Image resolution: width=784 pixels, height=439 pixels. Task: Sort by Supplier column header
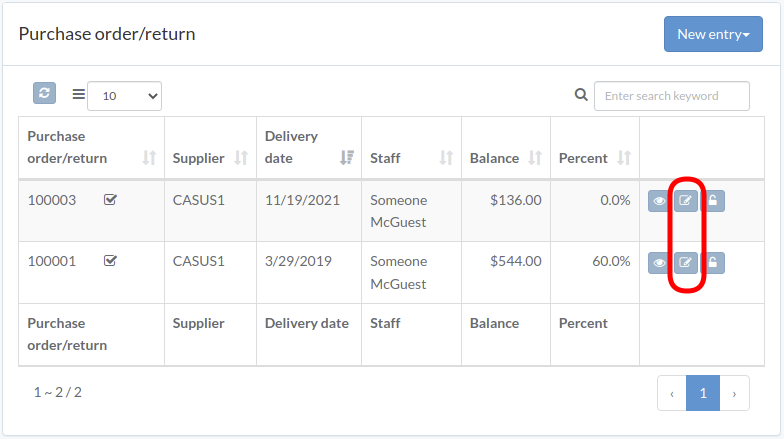tap(241, 158)
